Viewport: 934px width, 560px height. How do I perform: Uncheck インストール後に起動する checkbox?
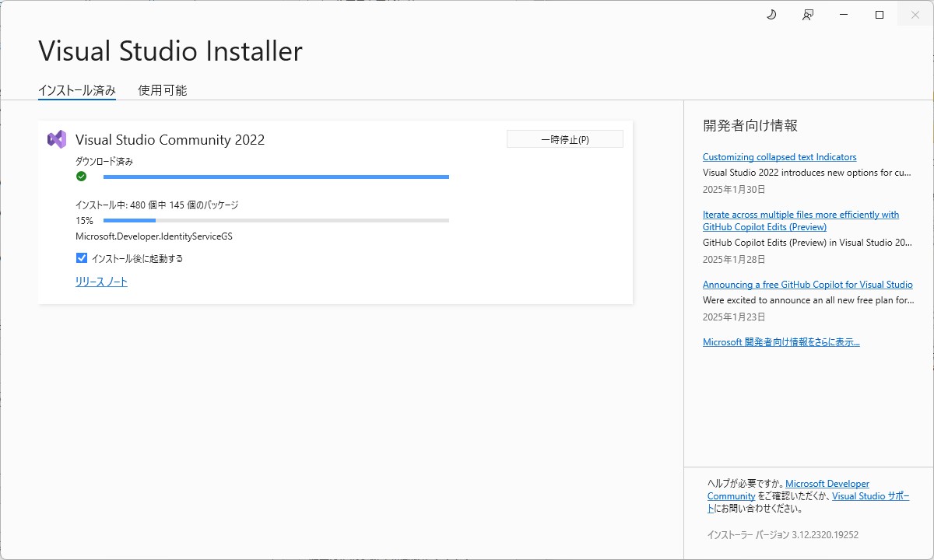point(82,258)
